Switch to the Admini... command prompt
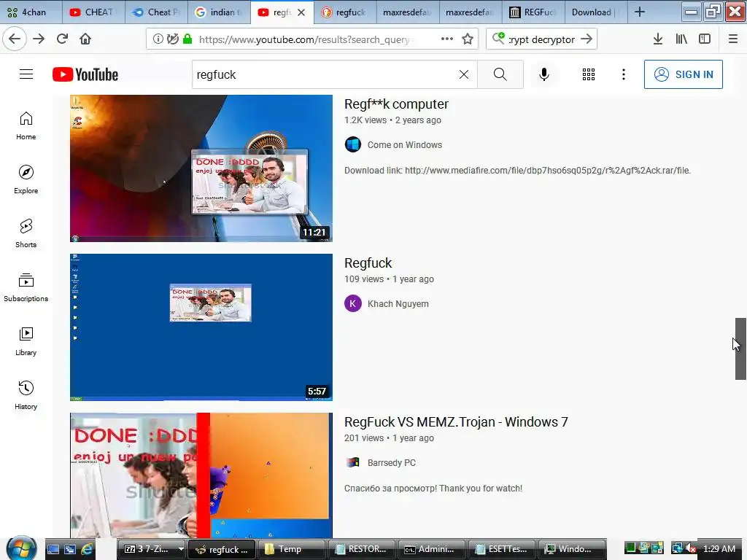The width and height of the screenshot is (747, 560). point(432,549)
